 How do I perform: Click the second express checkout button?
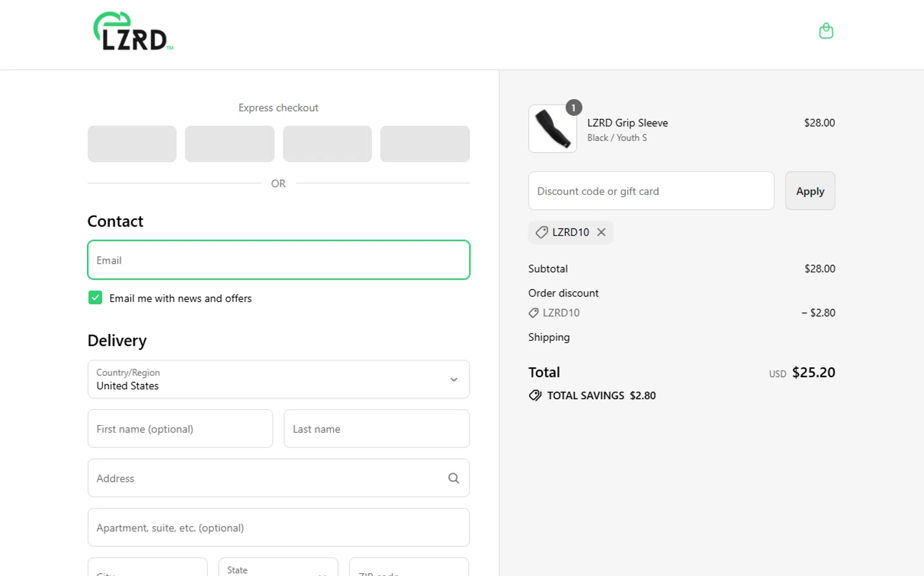point(230,144)
